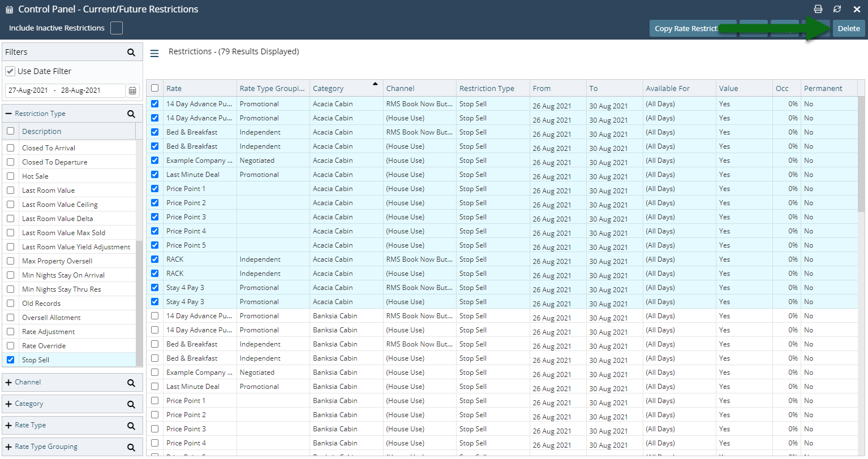Viewport: 868px width, 459px height.
Task: Expand the Rate Type Grouping filter section
Action: point(8,447)
